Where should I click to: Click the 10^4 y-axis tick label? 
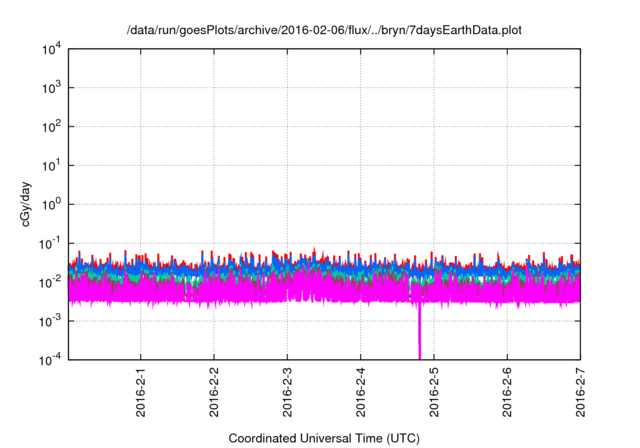(50, 49)
